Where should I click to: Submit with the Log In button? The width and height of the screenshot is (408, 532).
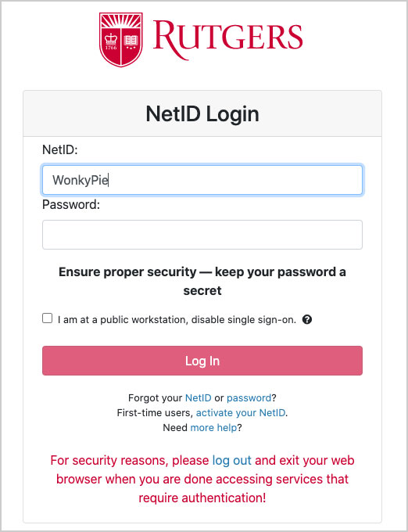[202, 361]
